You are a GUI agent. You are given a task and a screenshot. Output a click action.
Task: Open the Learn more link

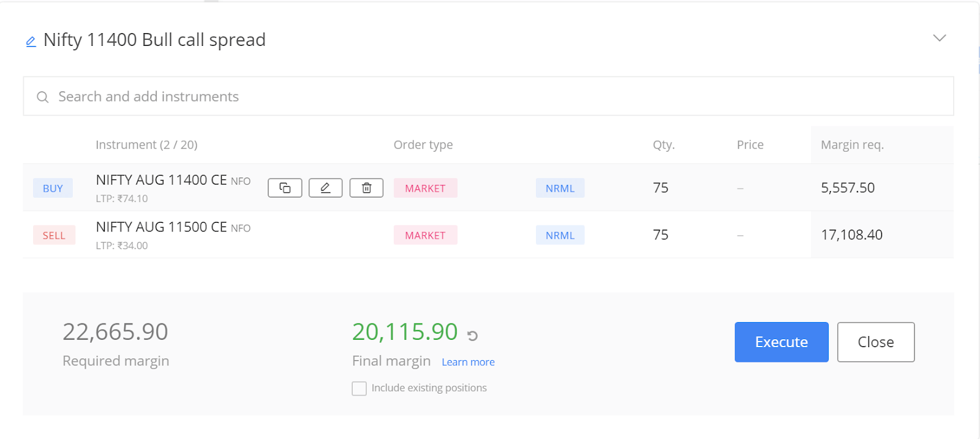[x=468, y=362]
